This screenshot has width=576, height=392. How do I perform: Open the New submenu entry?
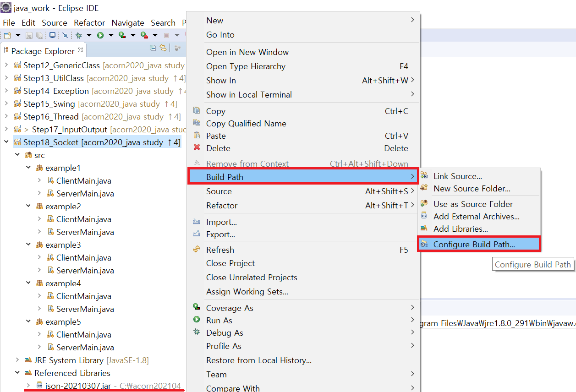(303, 20)
